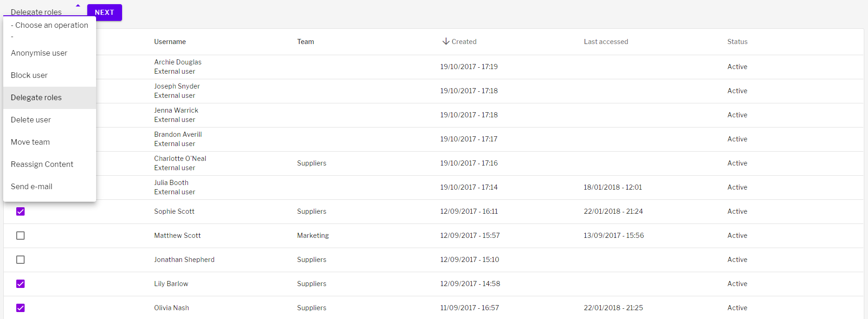Viewport: 868px width, 319px height.
Task: Choose the Block user option
Action: 29,75
